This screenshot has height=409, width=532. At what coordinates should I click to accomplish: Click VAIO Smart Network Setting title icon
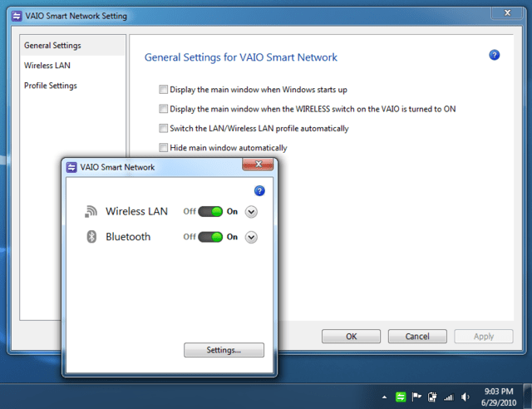(x=17, y=16)
